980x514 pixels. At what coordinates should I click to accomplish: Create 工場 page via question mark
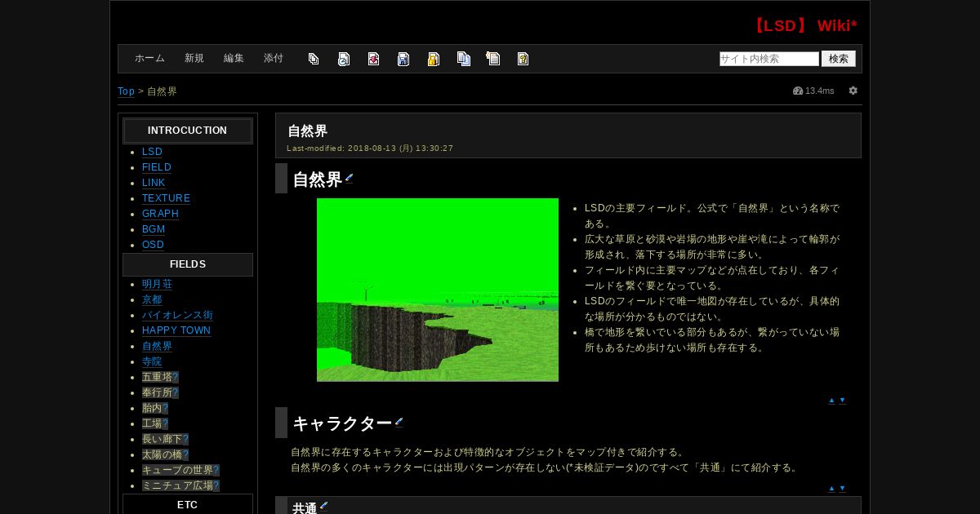pyautogui.click(x=165, y=423)
